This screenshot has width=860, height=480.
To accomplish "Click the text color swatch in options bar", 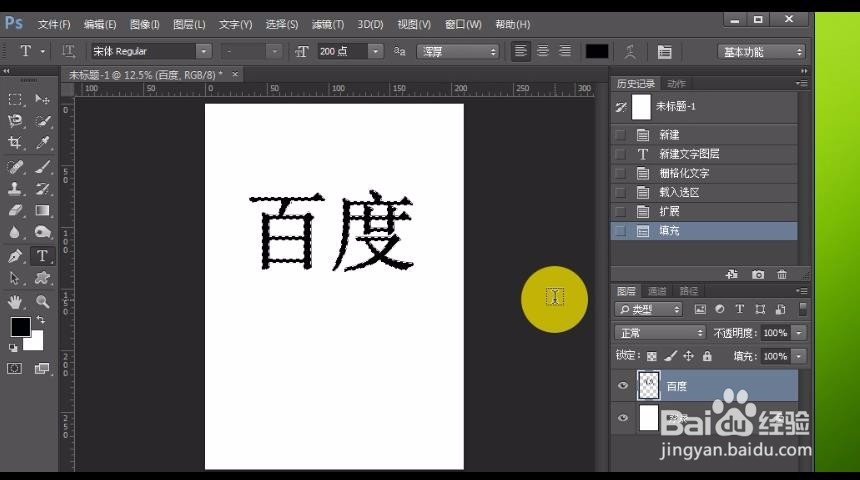I will point(597,52).
